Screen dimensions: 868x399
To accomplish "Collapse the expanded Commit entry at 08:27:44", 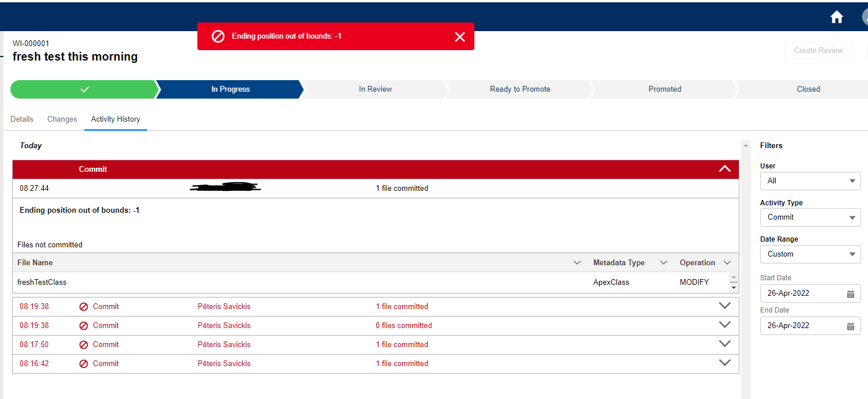I will pyautogui.click(x=725, y=169).
